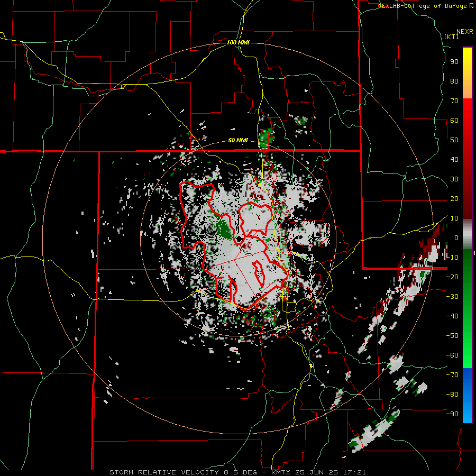This screenshot has height=476, width=476.
Task: Click the 80 knot label on the scale
Action: click(x=454, y=81)
